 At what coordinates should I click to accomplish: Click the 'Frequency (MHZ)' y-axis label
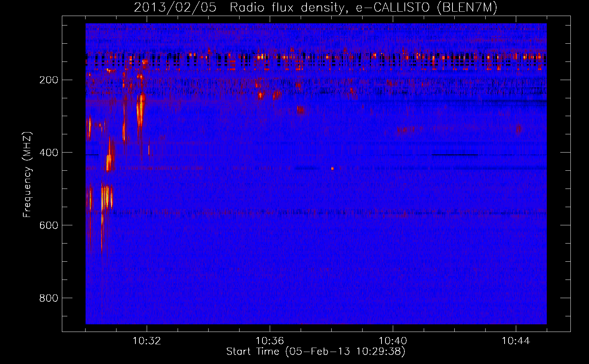[27, 175]
